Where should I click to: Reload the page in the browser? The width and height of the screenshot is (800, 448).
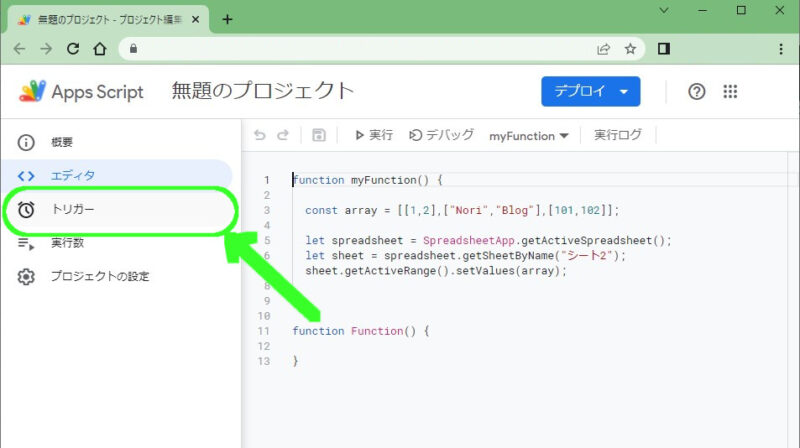[73, 48]
